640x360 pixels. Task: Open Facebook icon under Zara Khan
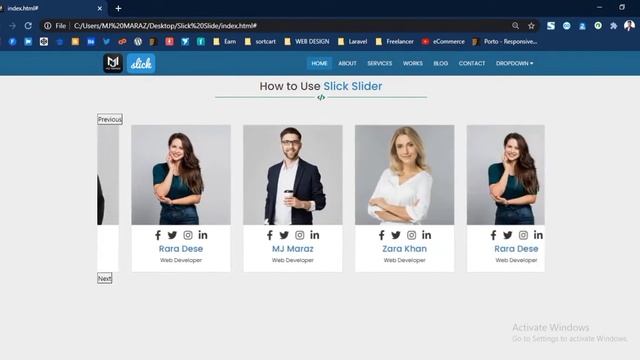pos(382,235)
